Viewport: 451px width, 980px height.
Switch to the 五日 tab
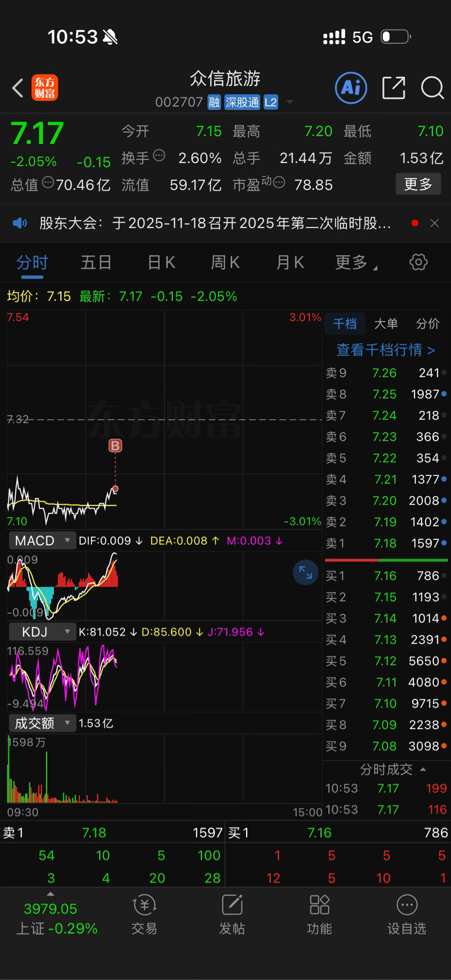click(x=96, y=262)
